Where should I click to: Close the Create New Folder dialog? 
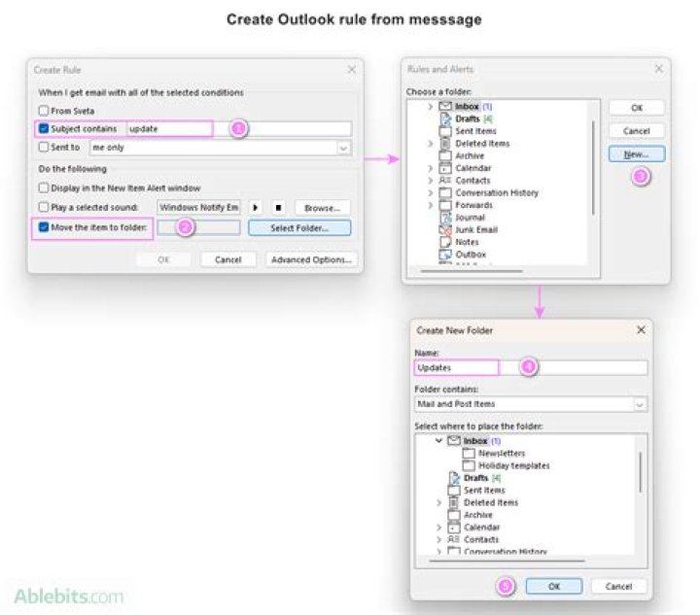click(x=641, y=329)
